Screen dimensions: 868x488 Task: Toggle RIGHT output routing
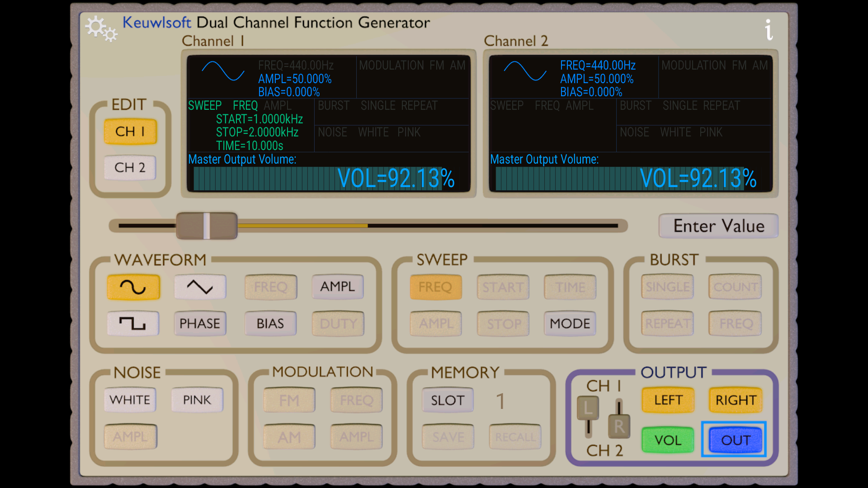(x=735, y=399)
